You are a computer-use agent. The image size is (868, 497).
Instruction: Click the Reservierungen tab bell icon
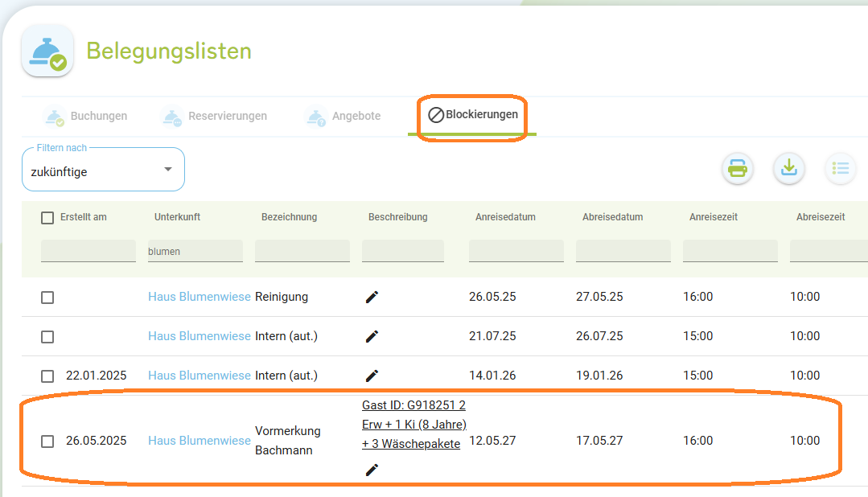click(x=172, y=117)
